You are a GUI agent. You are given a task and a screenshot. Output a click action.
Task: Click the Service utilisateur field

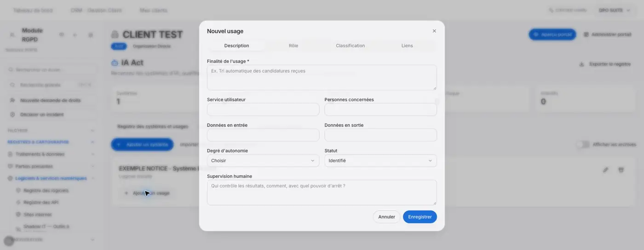point(263,109)
